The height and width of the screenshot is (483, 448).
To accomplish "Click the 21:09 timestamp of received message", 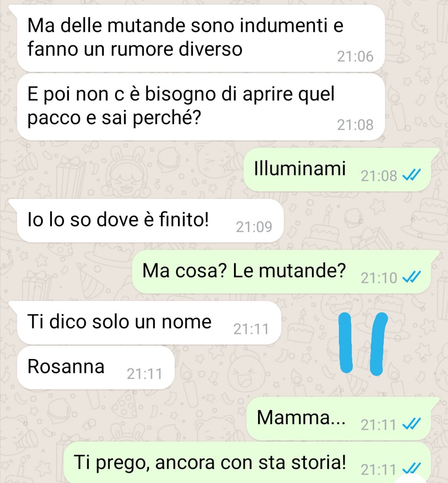I will click(x=254, y=227).
